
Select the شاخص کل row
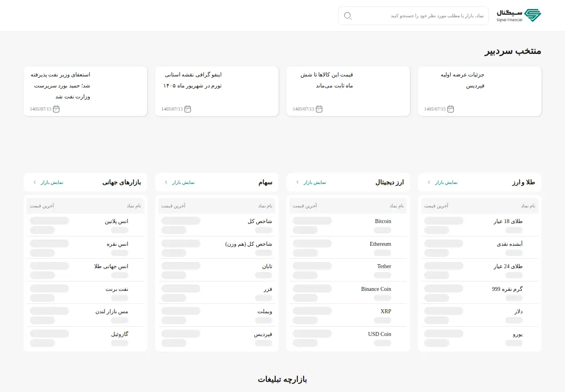point(217,225)
